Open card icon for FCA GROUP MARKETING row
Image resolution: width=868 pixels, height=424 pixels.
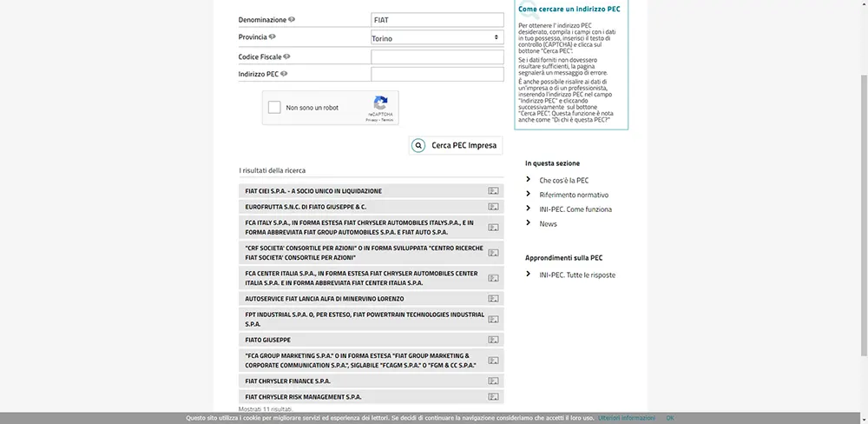pyautogui.click(x=493, y=361)
